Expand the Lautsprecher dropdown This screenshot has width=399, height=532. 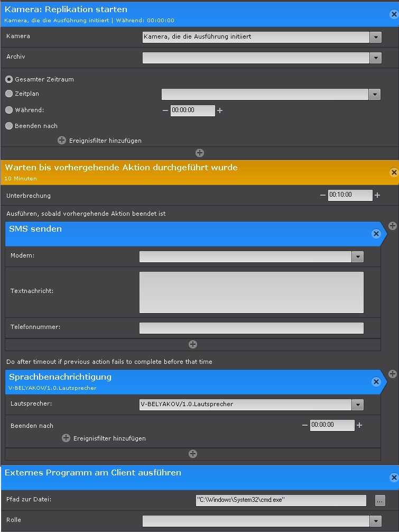click(x=358, y=405)
